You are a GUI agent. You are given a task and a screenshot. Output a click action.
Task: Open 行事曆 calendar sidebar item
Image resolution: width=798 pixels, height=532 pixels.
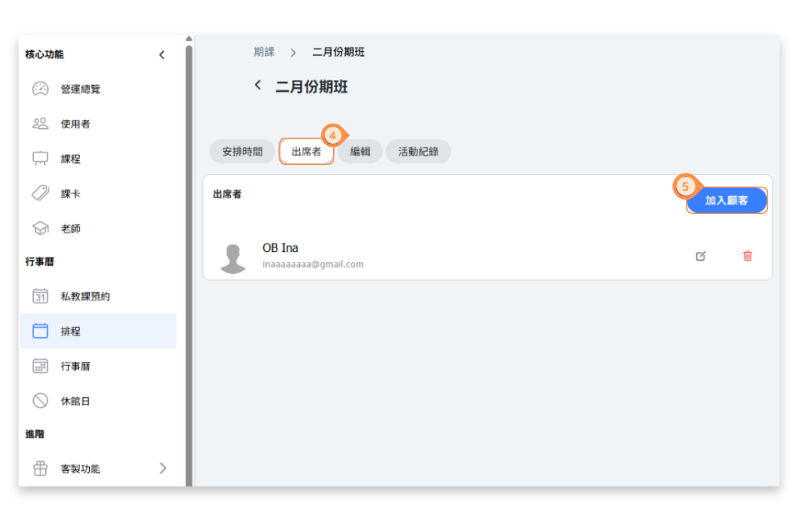tap(75, 366)
